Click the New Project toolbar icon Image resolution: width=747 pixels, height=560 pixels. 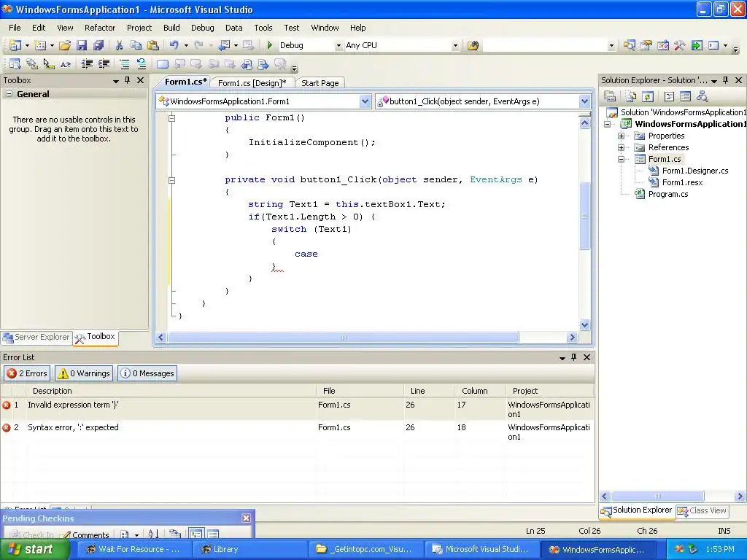tap(15, 45)
